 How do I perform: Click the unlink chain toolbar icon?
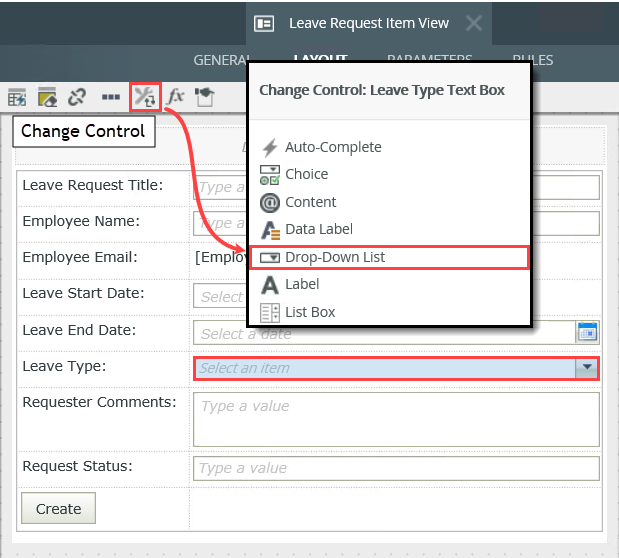pos(77,97)
